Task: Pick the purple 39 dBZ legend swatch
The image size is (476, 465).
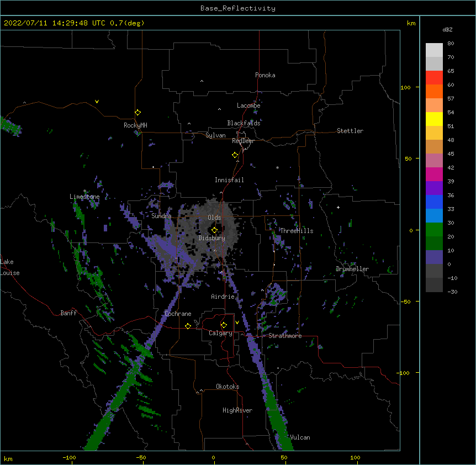Action: click(x=434, y=188)
